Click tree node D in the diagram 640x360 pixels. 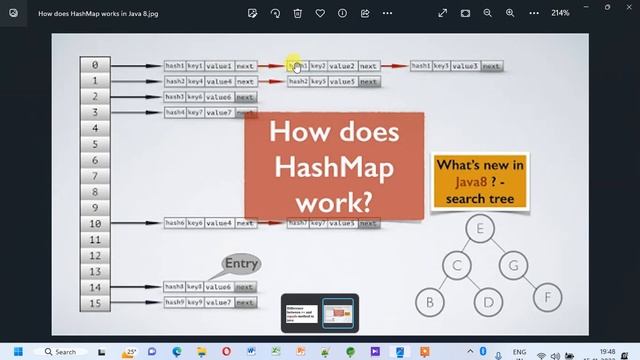(x=489, y=302)
